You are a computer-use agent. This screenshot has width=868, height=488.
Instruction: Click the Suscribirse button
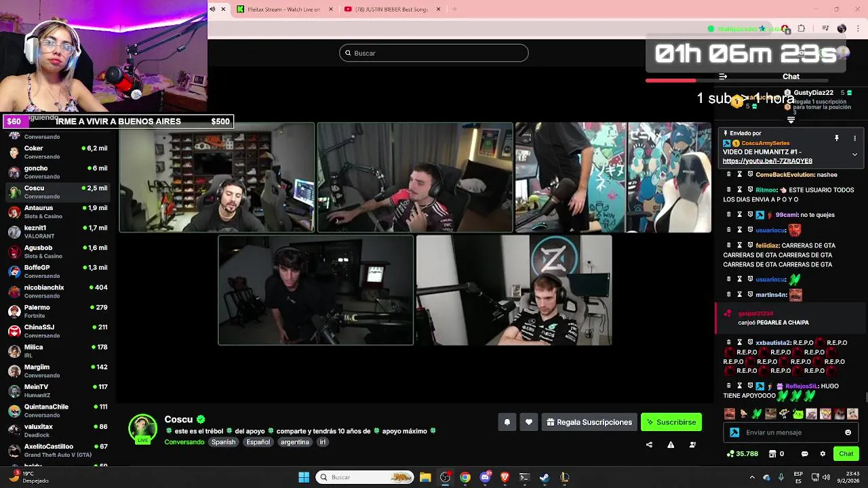coord(671,422)
